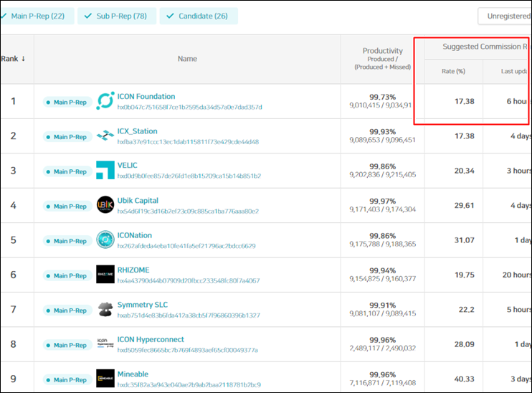Viewport: 532px width, 393px height.
Task: Click the Symmetry SLC tree logo
Action: pos(105,309)
